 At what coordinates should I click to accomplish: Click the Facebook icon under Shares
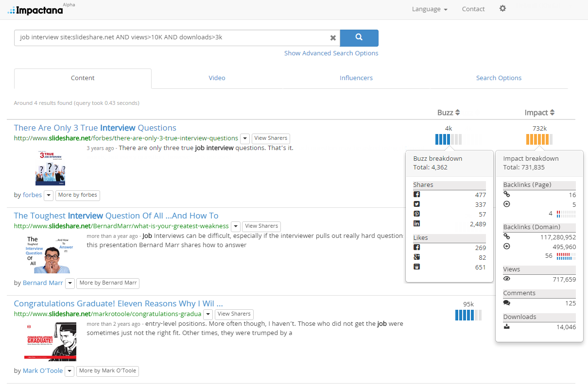click(416, 195)
